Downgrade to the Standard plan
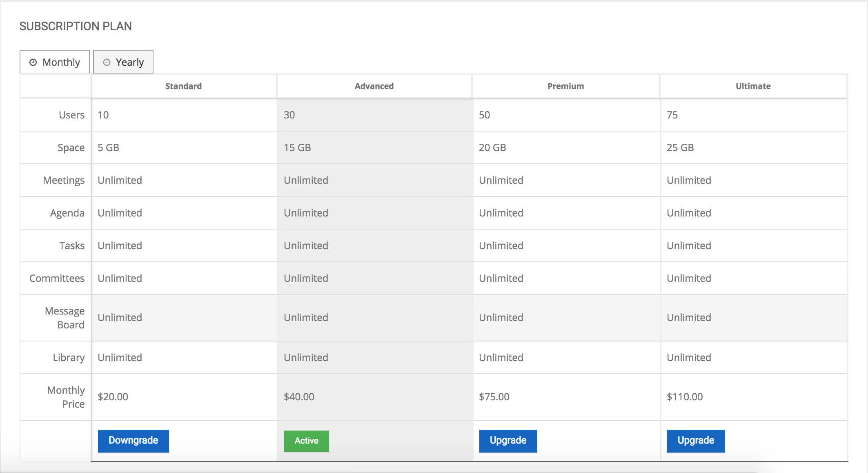 133,441
